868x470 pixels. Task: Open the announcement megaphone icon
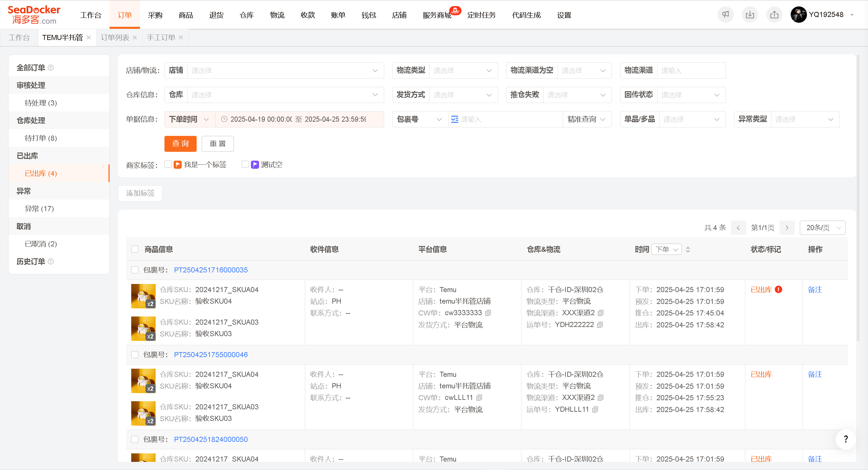coord(725,15)
